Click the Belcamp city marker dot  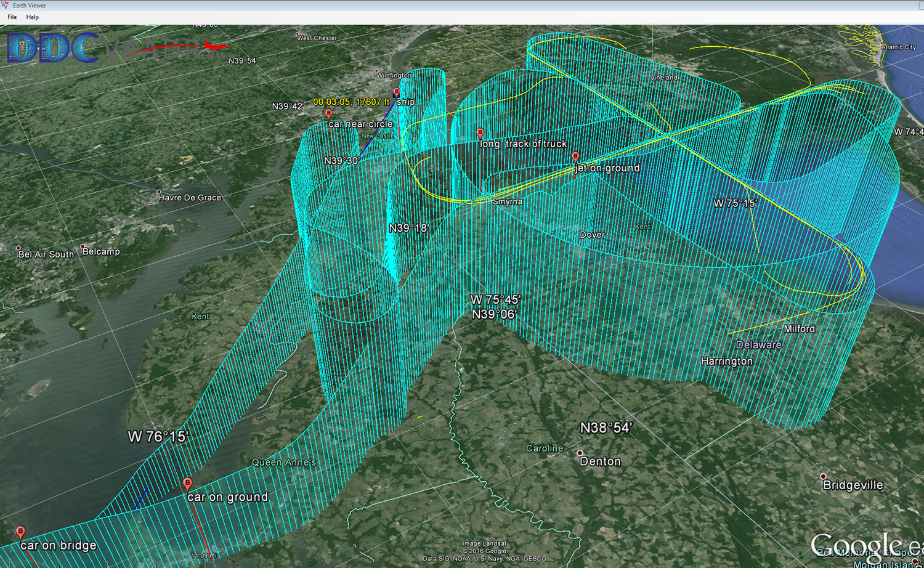83,246
